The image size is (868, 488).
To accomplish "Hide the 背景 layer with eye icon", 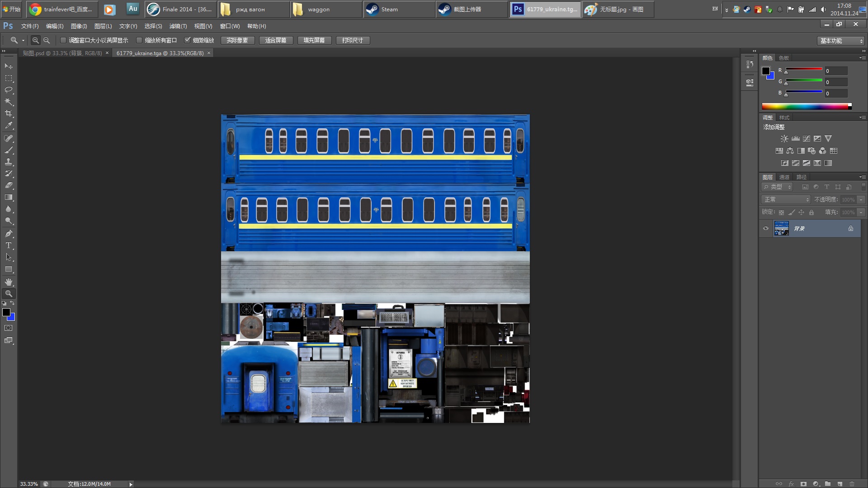I will (766, 229).
